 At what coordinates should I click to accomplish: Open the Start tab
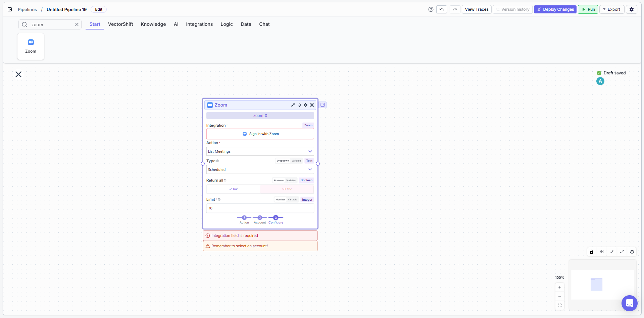coord(95,24)
